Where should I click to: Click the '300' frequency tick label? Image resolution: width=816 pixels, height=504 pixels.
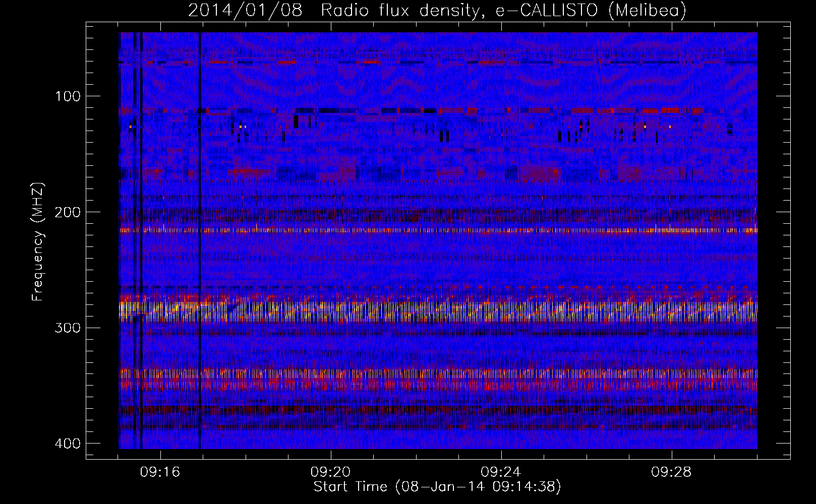(x=67, y=328)
